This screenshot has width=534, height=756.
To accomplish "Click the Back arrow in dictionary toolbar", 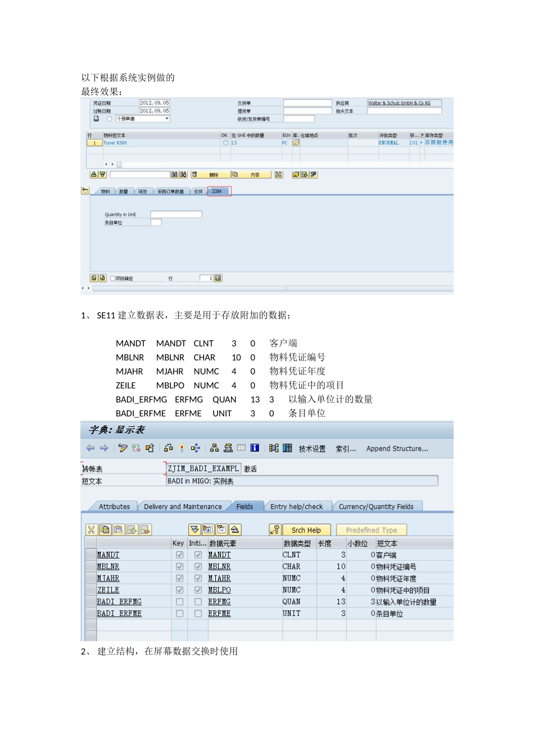I will pyautogui.click(x=90, y=448).
